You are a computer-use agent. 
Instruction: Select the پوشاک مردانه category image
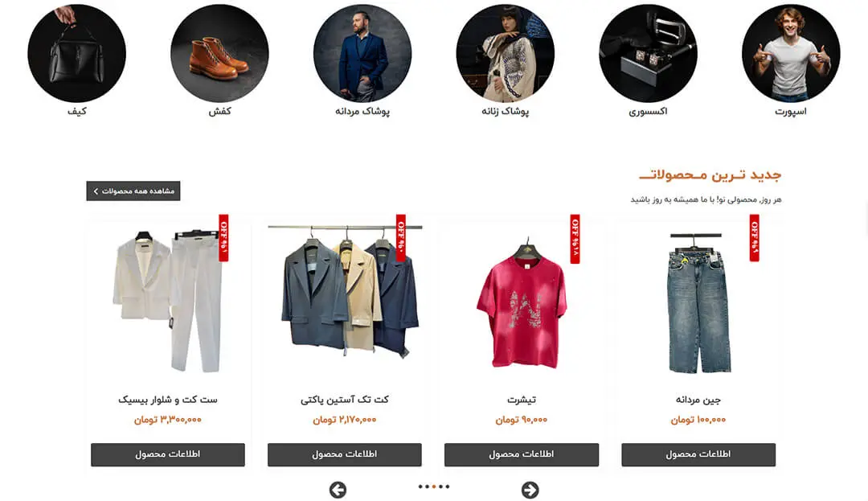[x=362, y=53]
